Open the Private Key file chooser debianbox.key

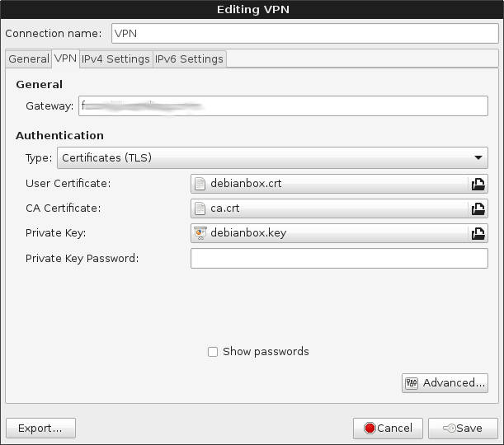point(330,233)
